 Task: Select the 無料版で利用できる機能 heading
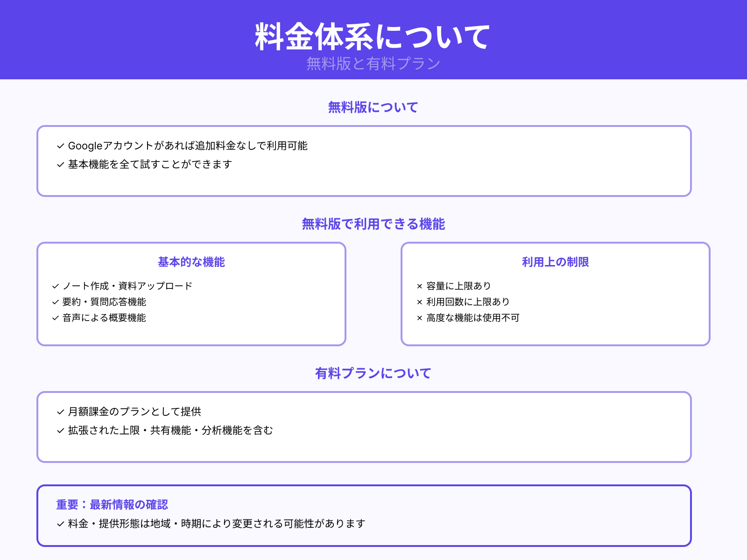(x=373, y=224)
